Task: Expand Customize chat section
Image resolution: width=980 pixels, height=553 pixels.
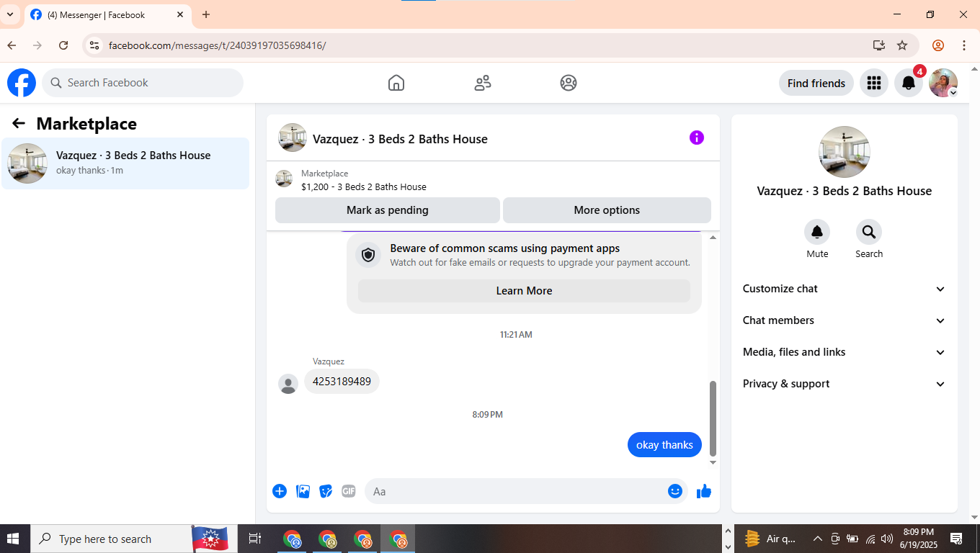Action: point(845,289)
